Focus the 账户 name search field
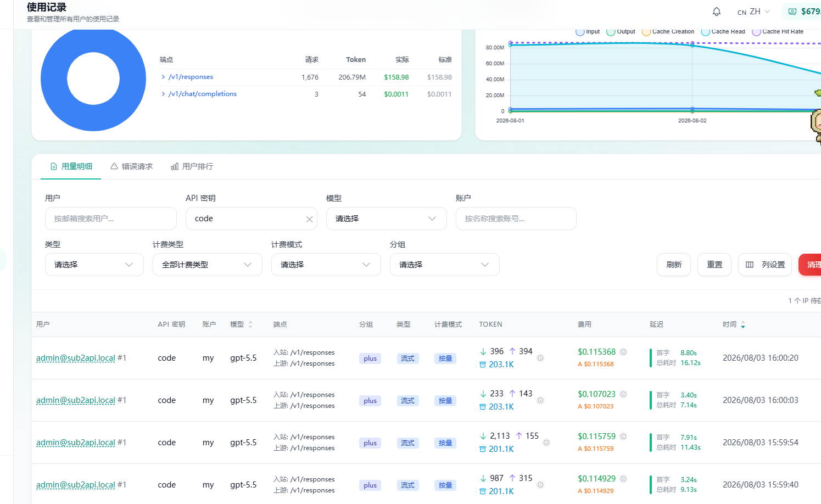Screen dimensions: 821x504 point(516,219)
